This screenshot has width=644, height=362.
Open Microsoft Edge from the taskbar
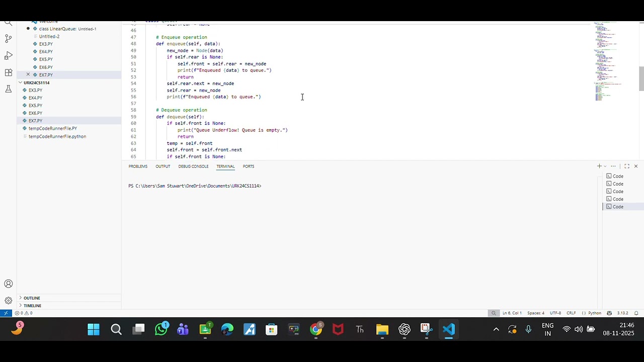tap(227, 330)
